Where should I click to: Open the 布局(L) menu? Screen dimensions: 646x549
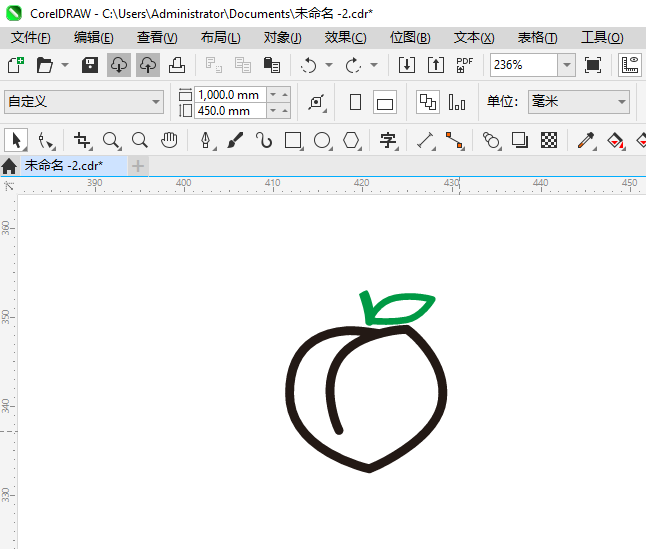[221, 37]
